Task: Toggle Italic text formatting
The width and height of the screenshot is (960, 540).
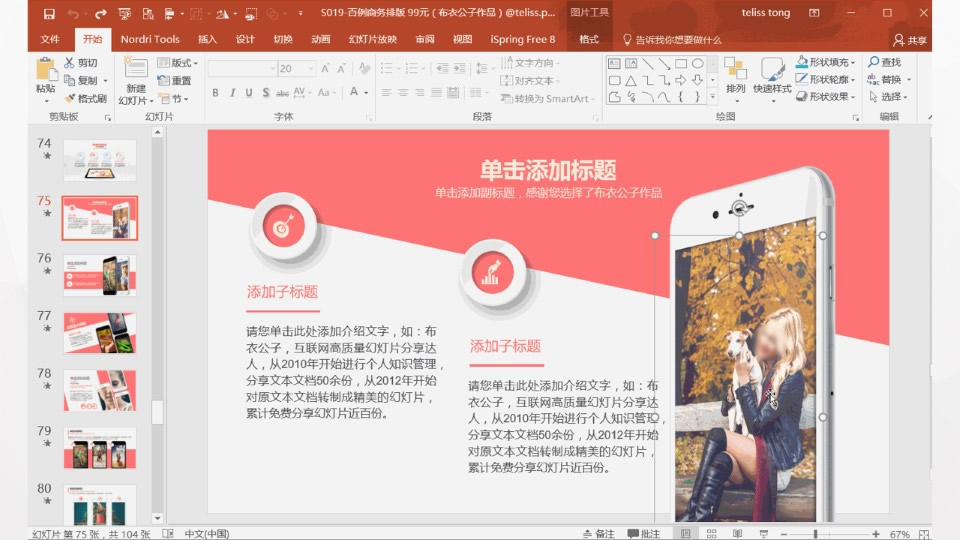Action: click(x=232, y=92)
